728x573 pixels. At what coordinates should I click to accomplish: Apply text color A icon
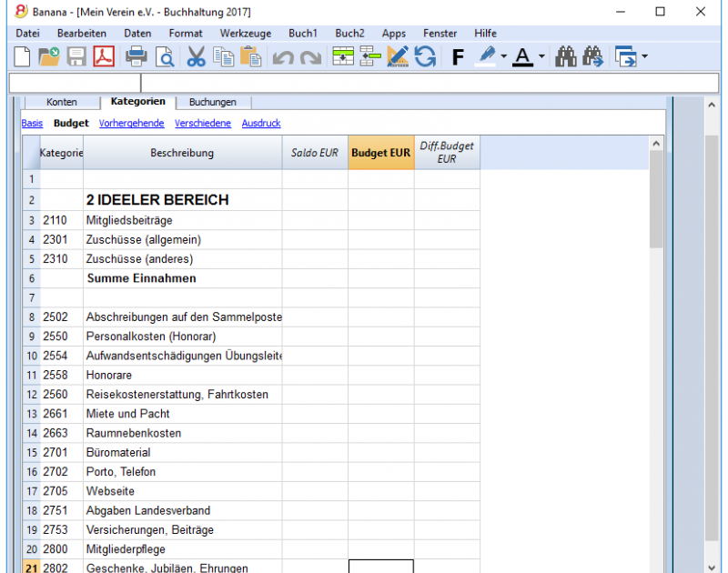tap(522, 57)
